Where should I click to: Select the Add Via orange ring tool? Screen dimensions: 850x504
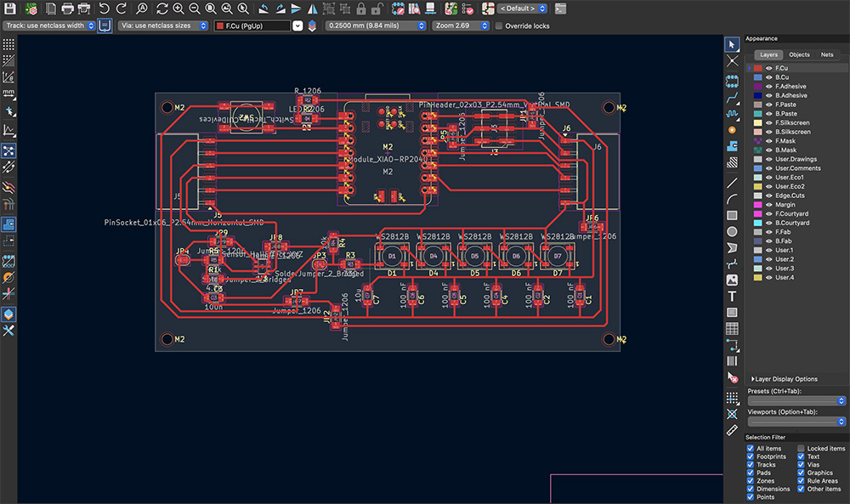[x=732, y=130]
